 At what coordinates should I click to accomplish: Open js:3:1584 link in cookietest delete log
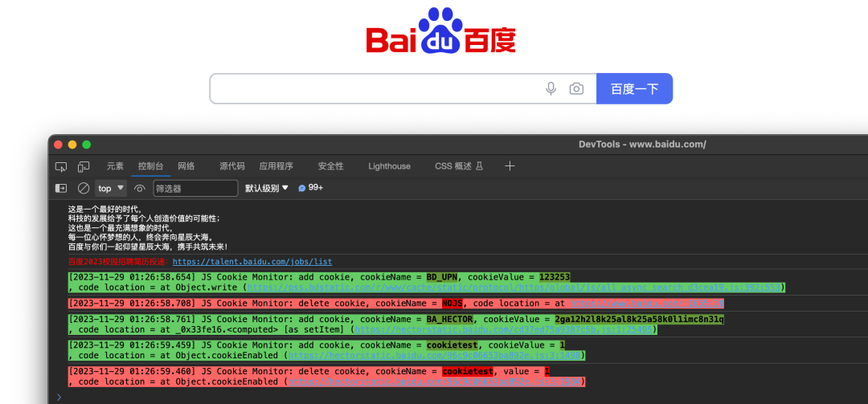click(434, 382)
